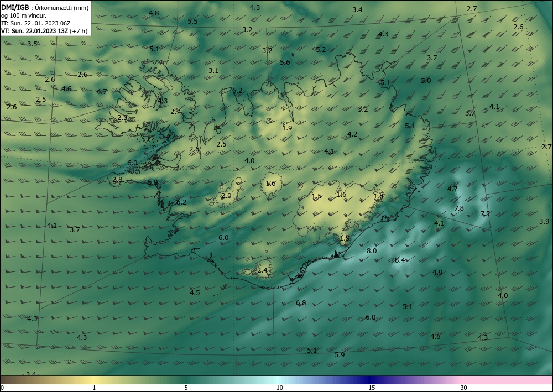553x392 pixels.
Task: Click the 5.5 value near the top
Action: click(192, 22)
